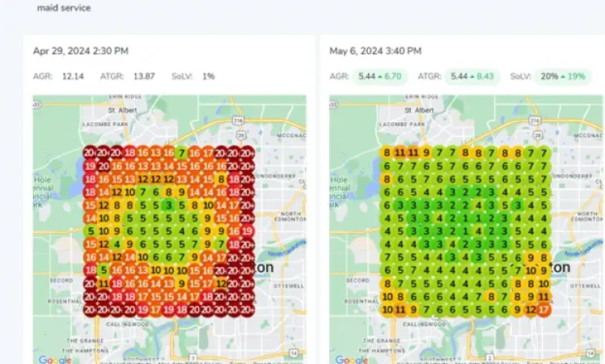Click the ATGR 13.87 value on April scan
The height and width of the screenshot is (364, 605).
(x=144, y=76)
